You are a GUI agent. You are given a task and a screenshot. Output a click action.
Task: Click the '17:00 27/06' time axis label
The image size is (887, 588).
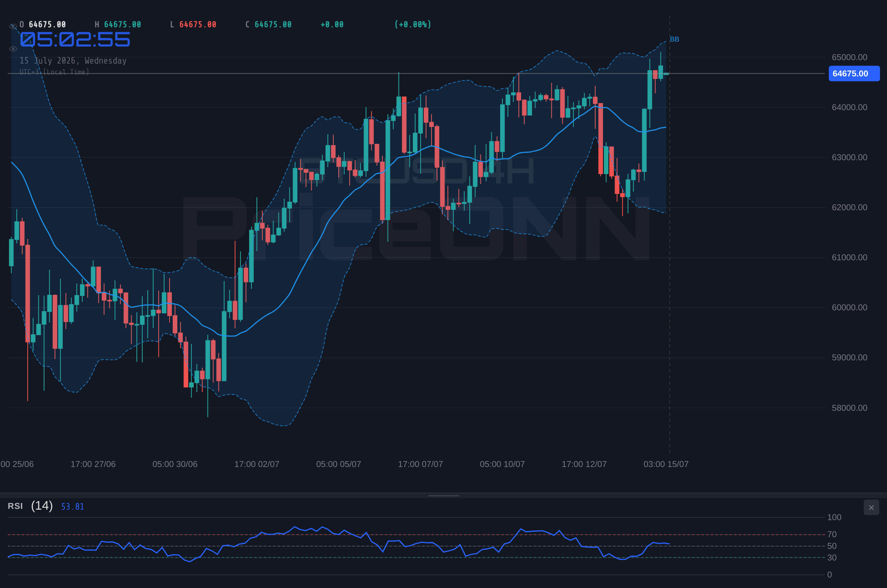click(93, 464)
